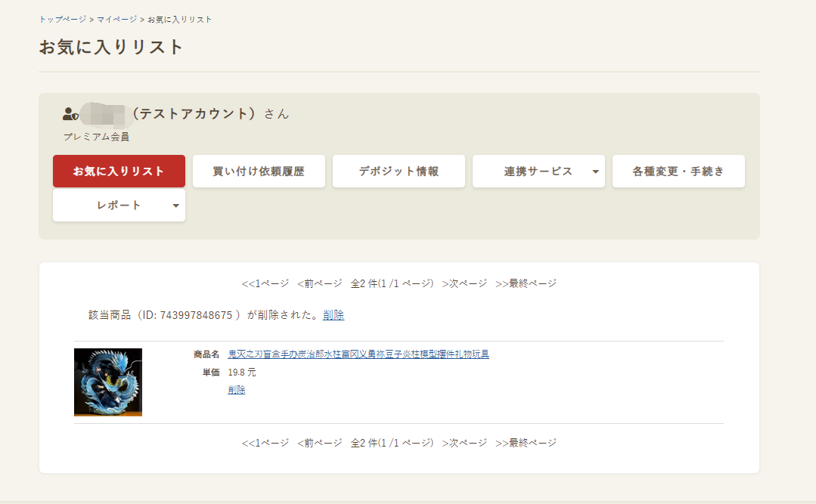Open the レポート dropdown menu
The image size is (816, 504).
click(x=118, y=205)
